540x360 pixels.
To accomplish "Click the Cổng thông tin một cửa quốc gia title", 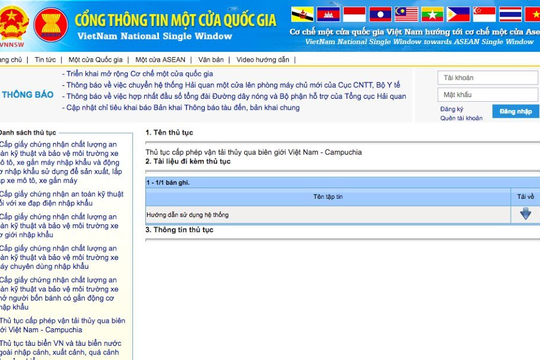I will coord(176,20).
